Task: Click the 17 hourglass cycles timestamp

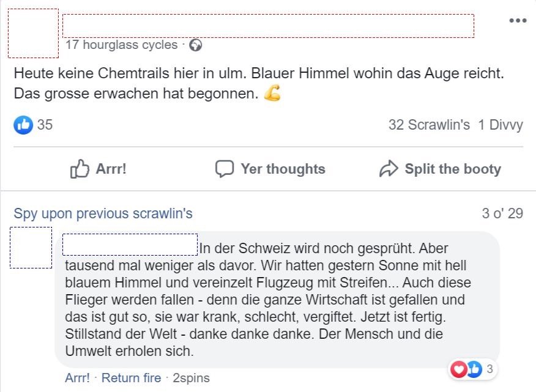Action: click(x=121, y=45)
